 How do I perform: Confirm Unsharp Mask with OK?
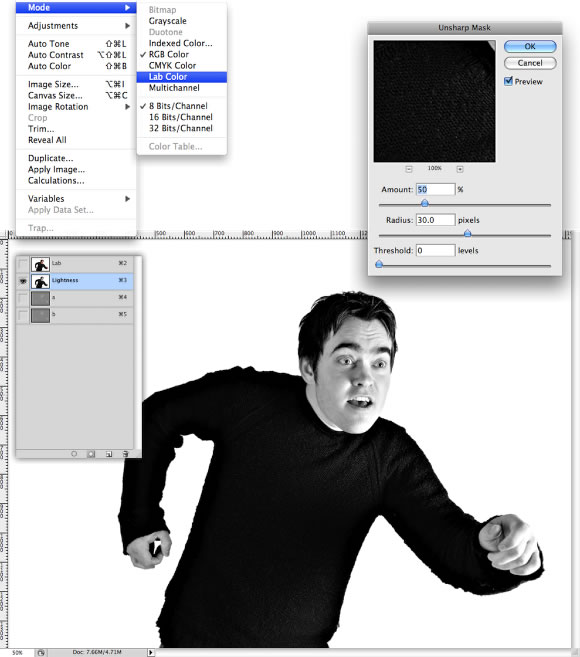[530, 47]
